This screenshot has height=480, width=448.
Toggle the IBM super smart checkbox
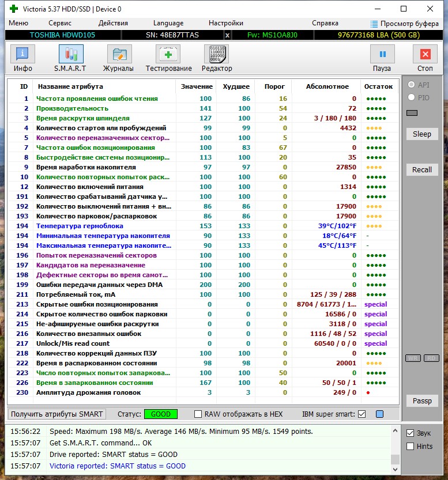point(362,414)
